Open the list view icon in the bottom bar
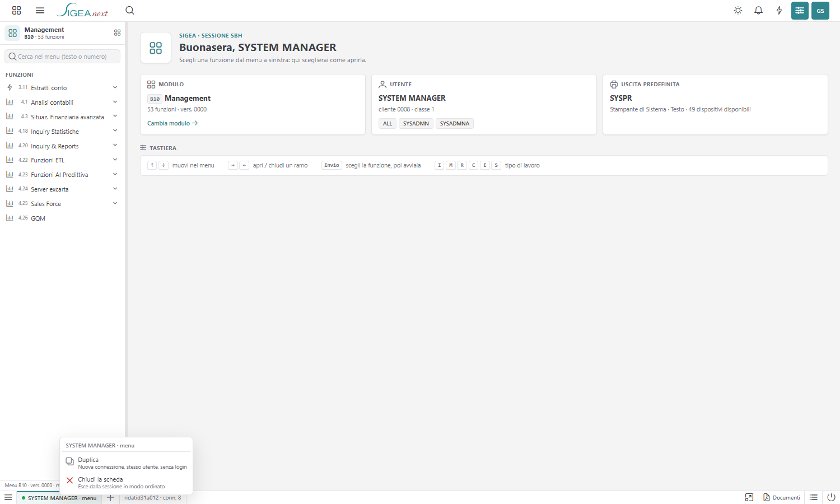The width and height of the screenshot is (840, 504). point(814,497)
